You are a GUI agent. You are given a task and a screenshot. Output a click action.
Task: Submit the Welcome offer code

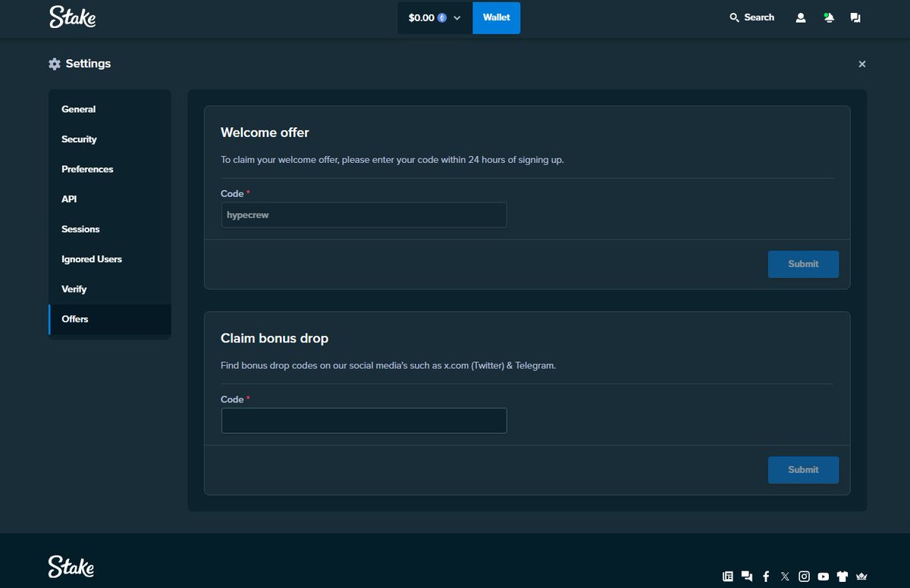pyautogui.click(x=803, y=264)
